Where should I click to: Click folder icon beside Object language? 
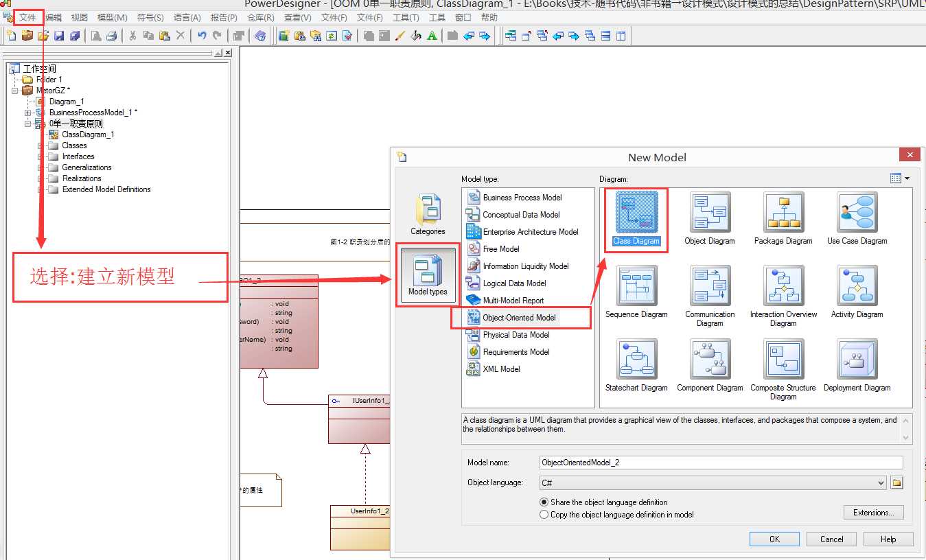point(896,483)
